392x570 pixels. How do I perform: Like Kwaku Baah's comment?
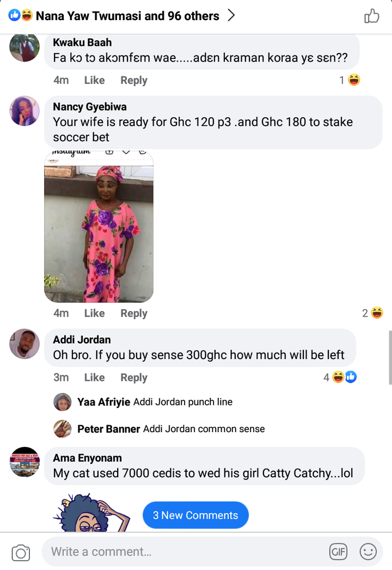[x=94, y=80]
